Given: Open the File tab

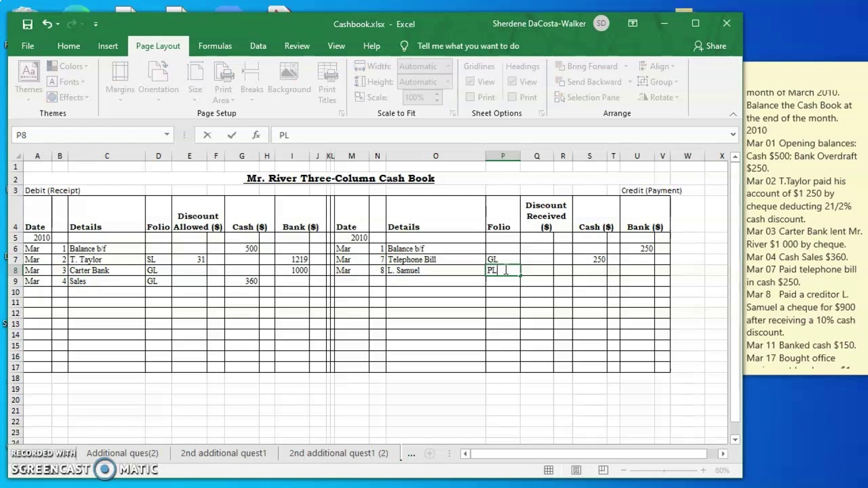Looking at the screenshot, I should point(28,46).
